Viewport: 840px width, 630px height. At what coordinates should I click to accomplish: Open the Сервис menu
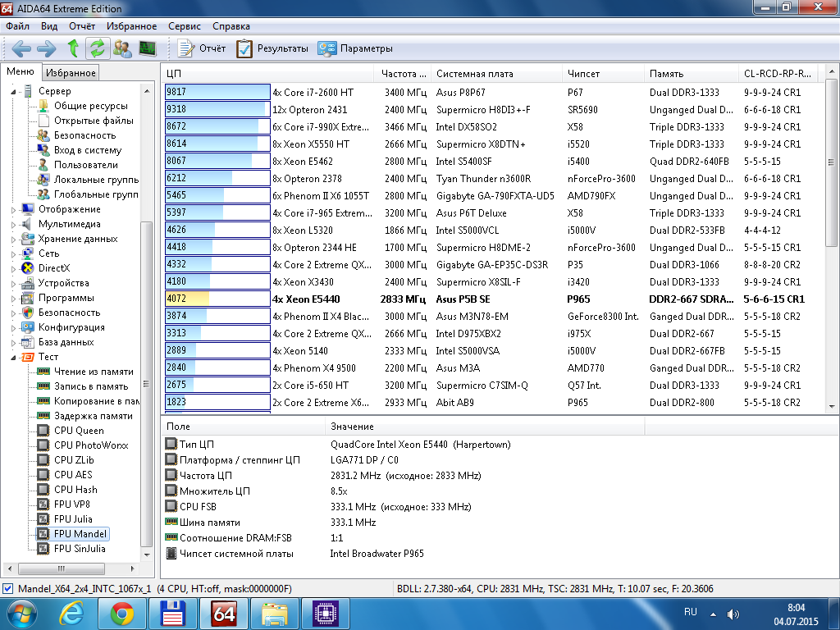(185, 26)
